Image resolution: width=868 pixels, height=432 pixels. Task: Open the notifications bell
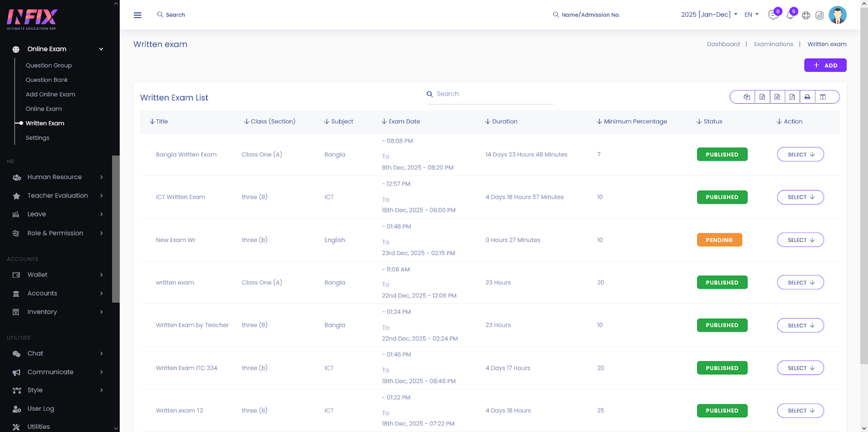pyautogui.click(x=790, y=15)
